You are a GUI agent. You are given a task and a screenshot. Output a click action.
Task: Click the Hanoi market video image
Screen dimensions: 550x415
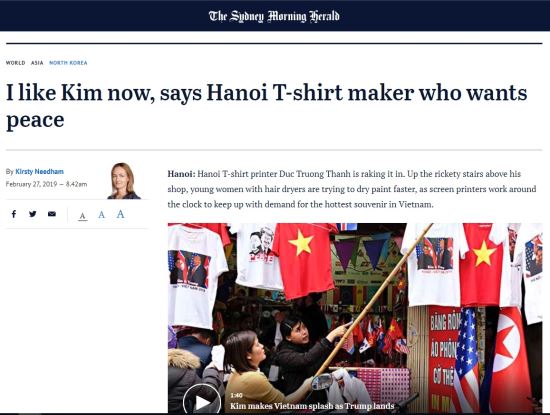[x=355, y=318]
